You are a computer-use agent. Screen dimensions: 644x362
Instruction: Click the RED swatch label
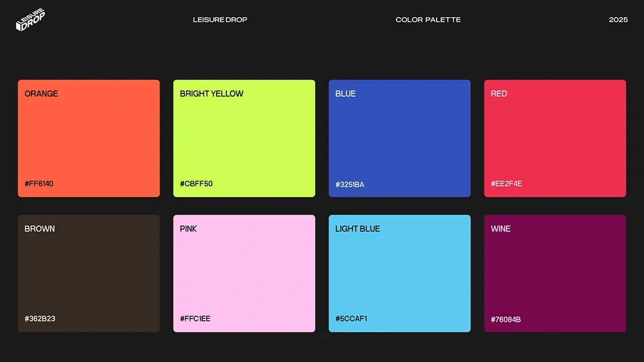coord(498,93)
